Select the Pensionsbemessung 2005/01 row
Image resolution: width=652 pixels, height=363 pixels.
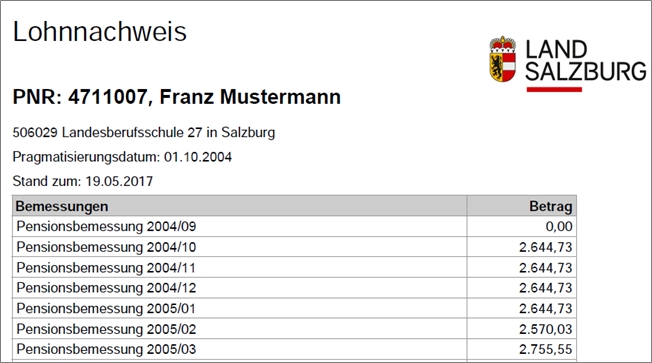click(294, 309)
